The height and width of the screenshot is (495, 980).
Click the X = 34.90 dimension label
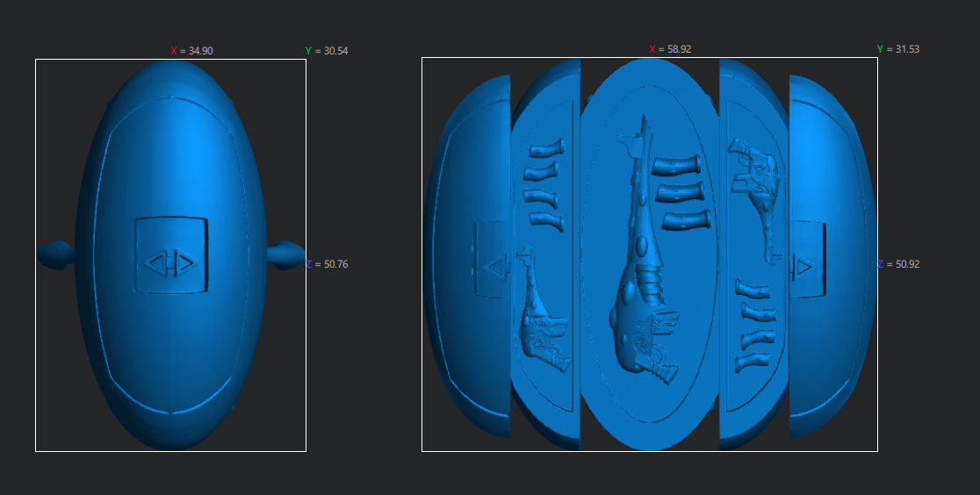tap(191, 51)
